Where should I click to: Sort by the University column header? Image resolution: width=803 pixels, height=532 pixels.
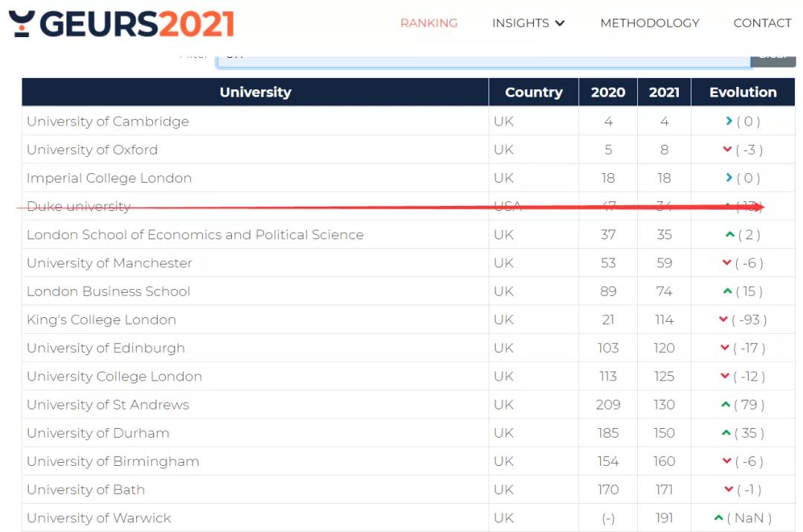coord(255,92)
